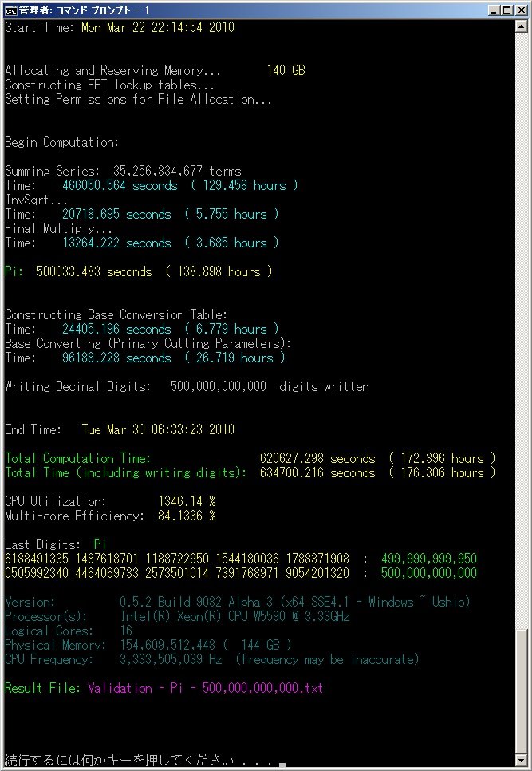Click the vertical scrollbar thumb
The image size is (532, 771).
522,694
